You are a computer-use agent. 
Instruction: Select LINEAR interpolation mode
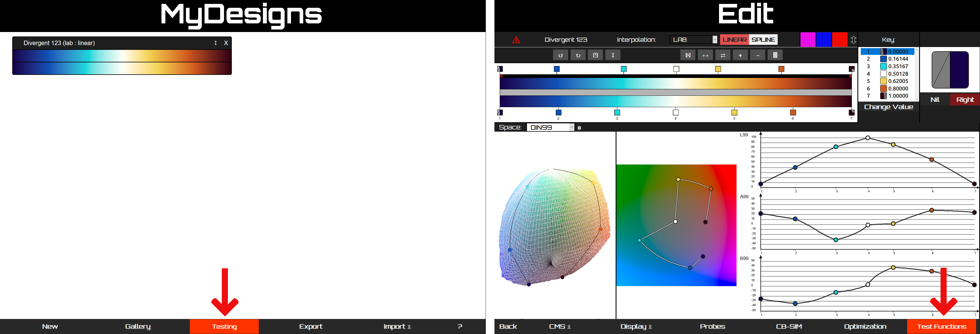(x=734, y=40)
